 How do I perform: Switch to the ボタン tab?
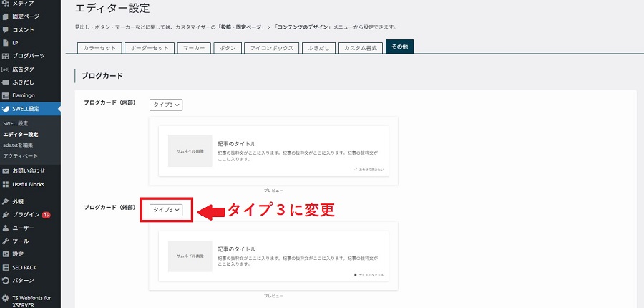tap(227, 48)
